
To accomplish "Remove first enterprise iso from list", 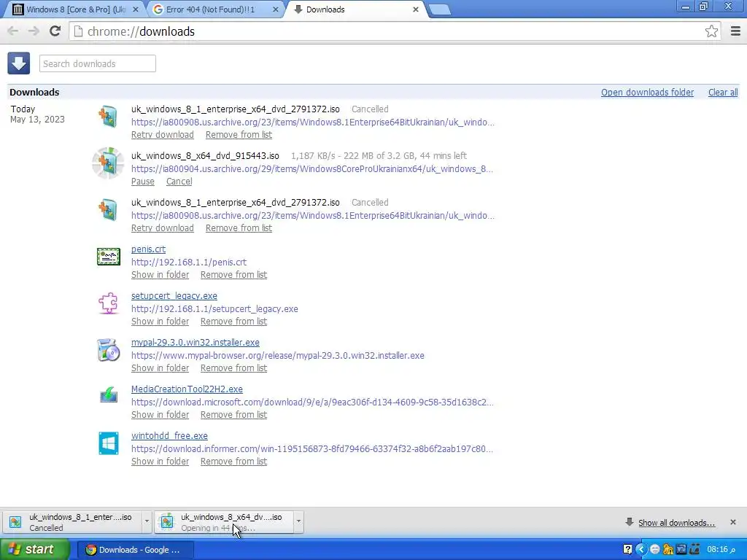I will point(239,135).
